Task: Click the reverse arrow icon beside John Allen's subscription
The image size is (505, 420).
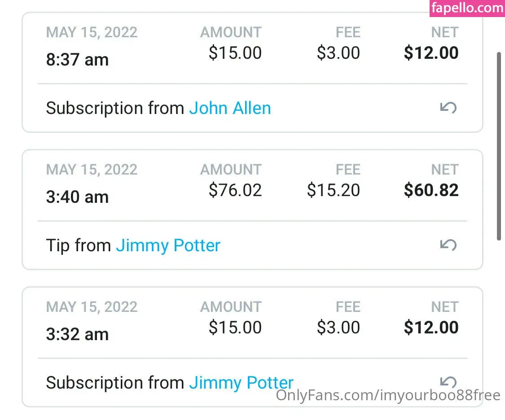Action: coord(448,108)
